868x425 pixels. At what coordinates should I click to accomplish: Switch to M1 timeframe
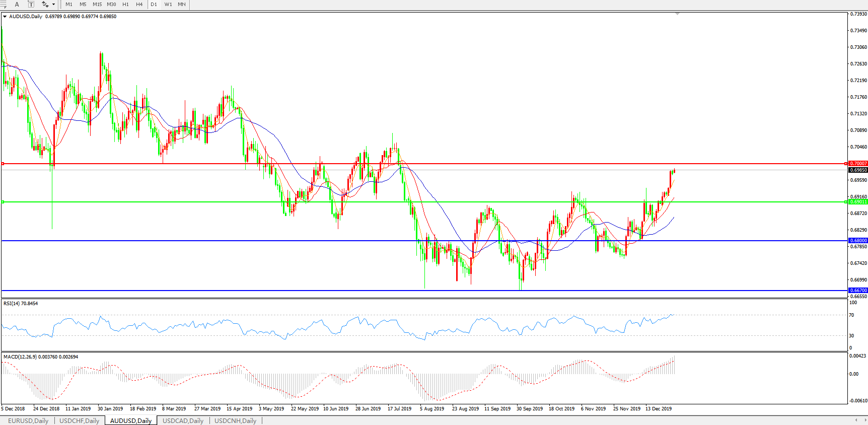tap(69, 5)
